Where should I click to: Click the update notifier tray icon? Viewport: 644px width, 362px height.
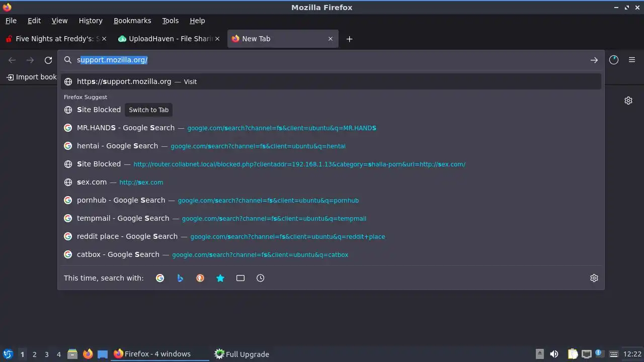(x=599, y=353)
